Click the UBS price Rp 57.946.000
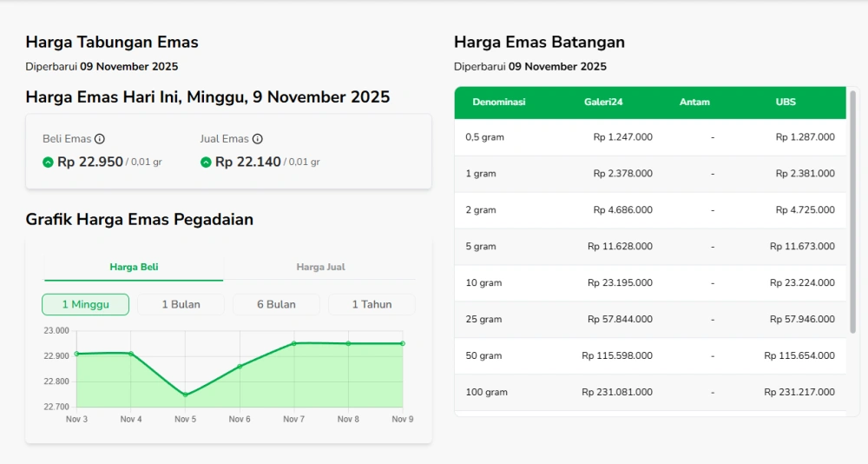Screen dimensions: 868x464 (x=802, y=319)
